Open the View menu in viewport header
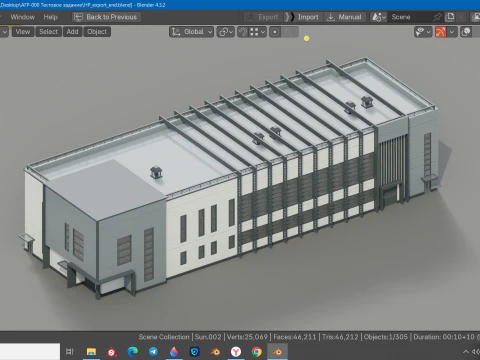 pos(23,32)
